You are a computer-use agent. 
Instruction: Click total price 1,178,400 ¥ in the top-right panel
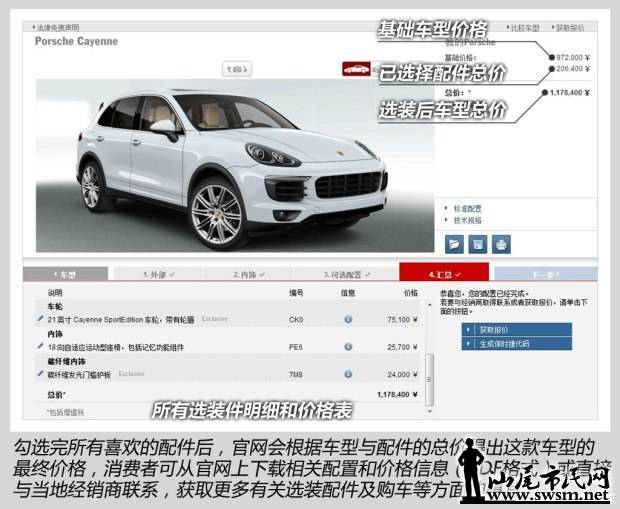[x=570, y=93]
